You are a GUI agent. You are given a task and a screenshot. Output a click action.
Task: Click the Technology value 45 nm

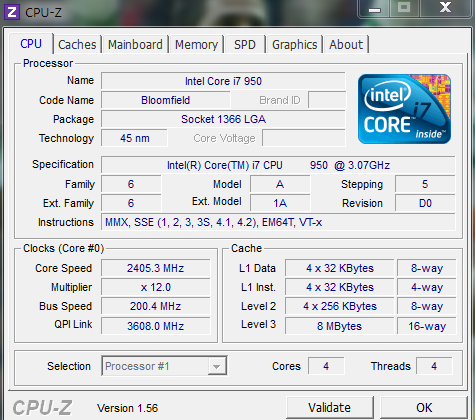pyautogui.click(x=134, y=138)
